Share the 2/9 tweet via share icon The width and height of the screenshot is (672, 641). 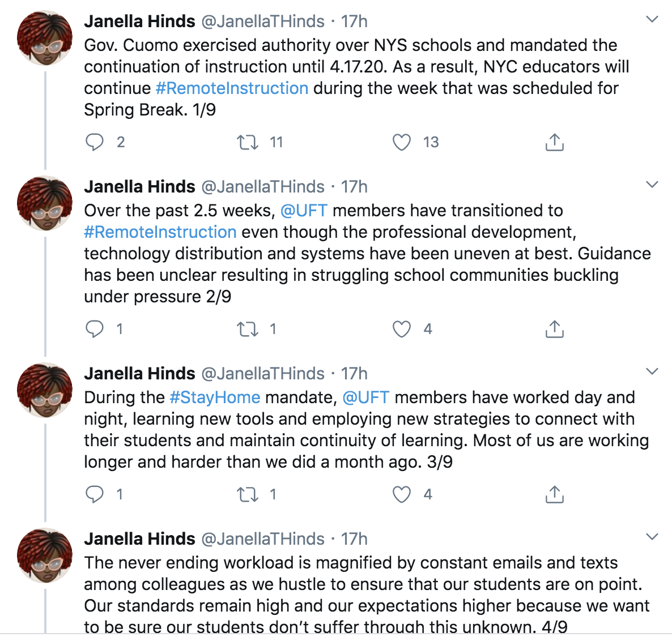(554, 329)
